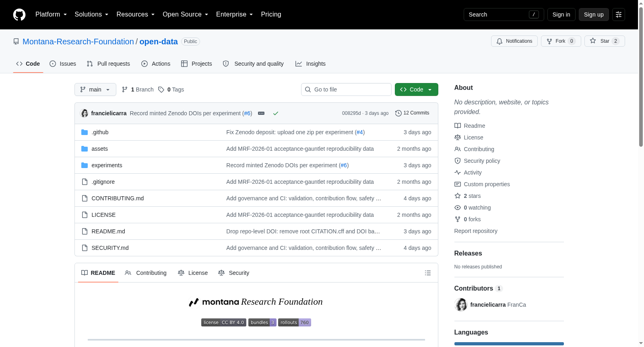The image size is (644, 347).
Task: Open the LICENSE file
Action: [103, 215]
